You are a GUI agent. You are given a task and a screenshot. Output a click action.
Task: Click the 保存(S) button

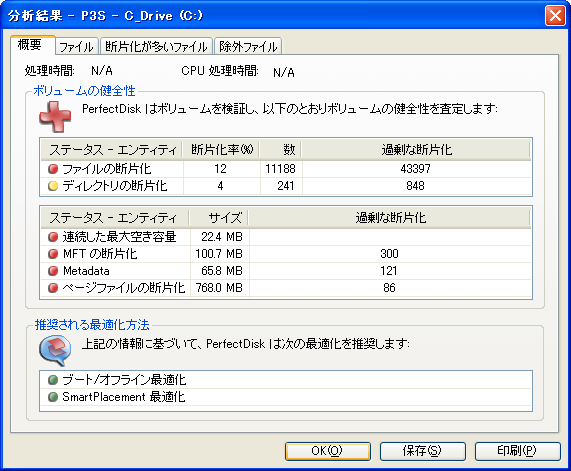tap(422, 451)
